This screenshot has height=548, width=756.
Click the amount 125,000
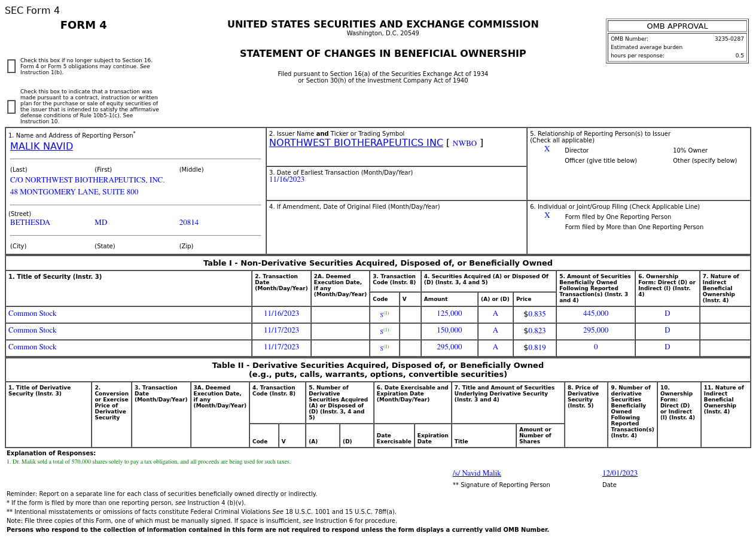click(449, 313)
